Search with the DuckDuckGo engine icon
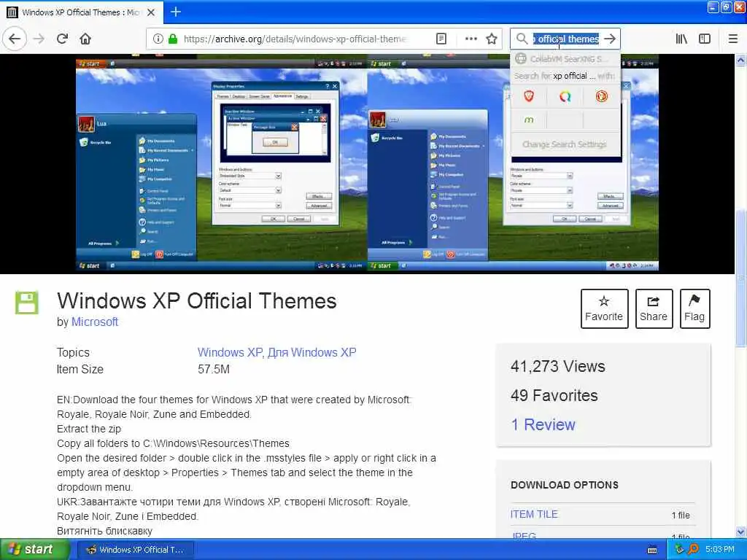 (x=601, y=97)
